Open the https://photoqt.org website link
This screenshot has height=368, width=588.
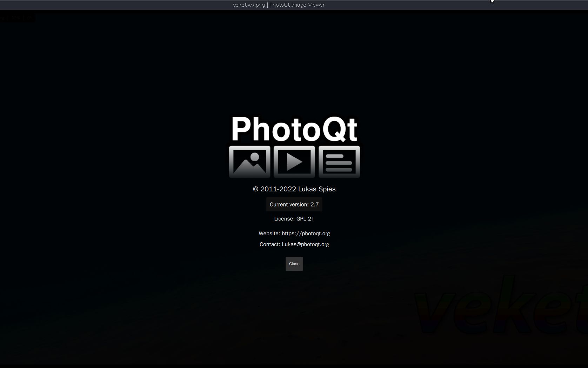coord(306,234)
